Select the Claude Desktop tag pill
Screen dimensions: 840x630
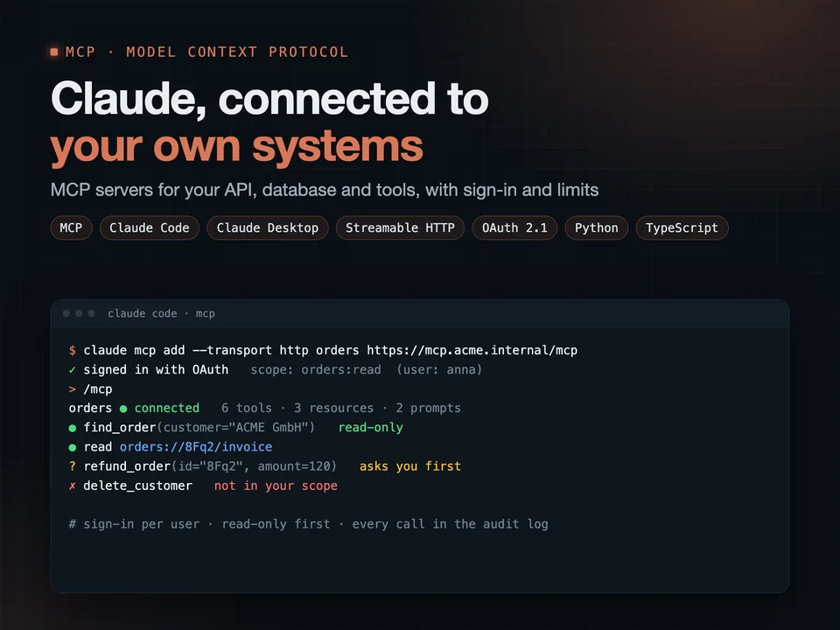click(x=268, y=227)
